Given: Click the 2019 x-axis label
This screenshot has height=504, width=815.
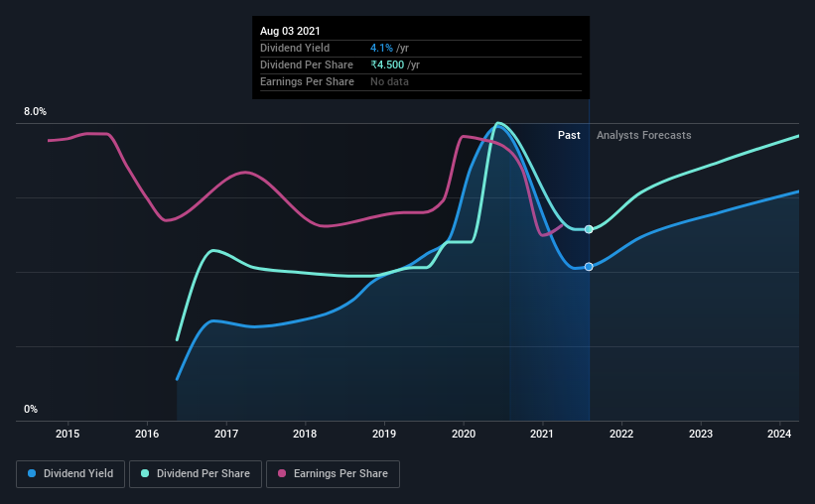Looking at the screenshot, I should 384,434.
